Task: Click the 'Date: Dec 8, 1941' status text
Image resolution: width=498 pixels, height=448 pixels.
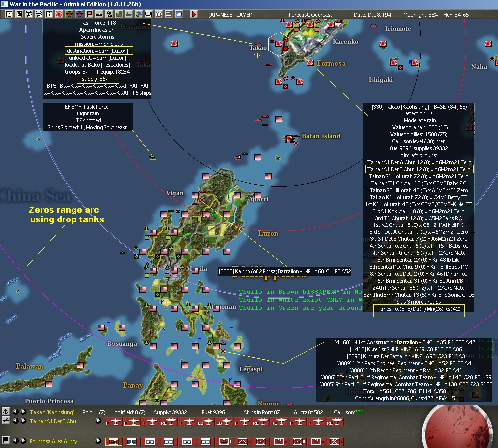Action: 373,15
